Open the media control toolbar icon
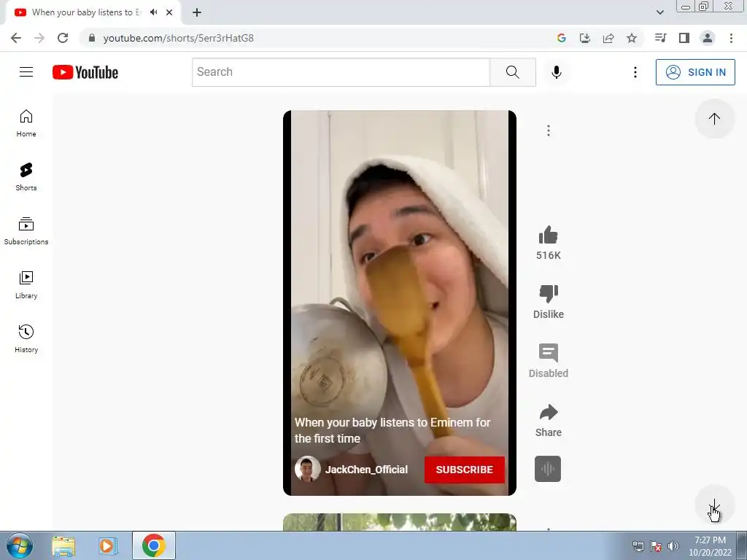The image size is (747, 560). tap(660, 38)
